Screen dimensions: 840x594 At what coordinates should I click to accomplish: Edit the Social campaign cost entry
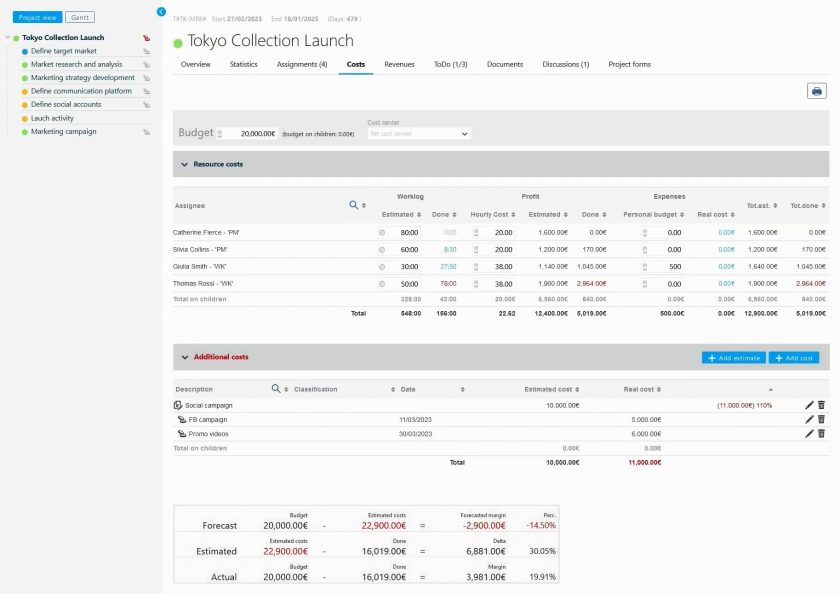click(x=809, y=405)
